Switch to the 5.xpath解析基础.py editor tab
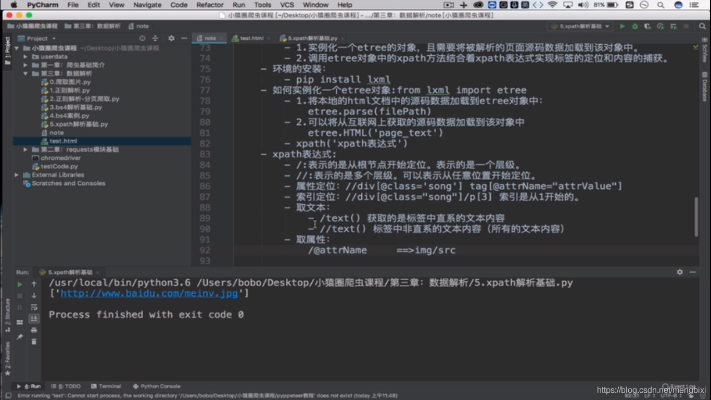Image resolution: width=711 pixels, height=400 pixels. pyautogui.click(x=312, y=39)
